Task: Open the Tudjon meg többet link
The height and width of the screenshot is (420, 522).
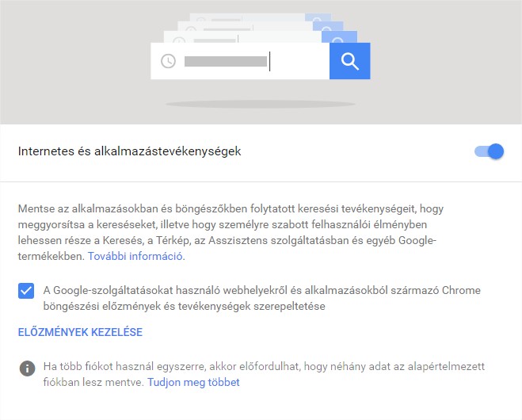Action: (193, 382)
